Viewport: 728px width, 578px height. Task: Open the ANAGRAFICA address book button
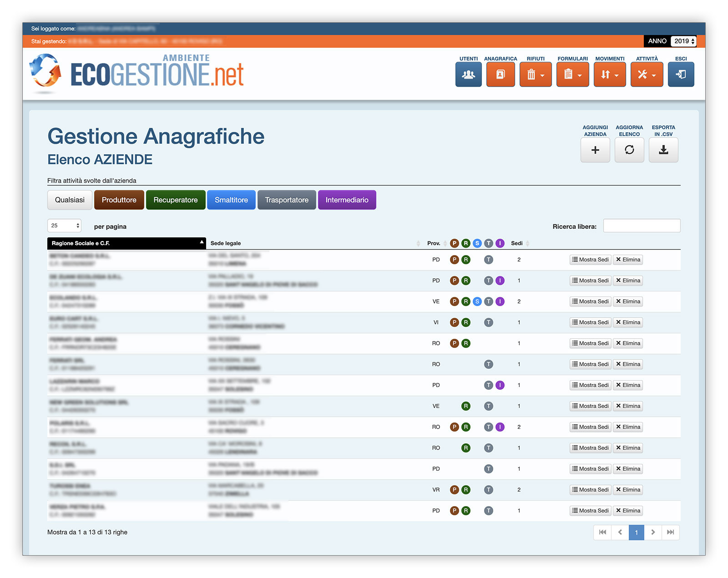pyautogui.click(x=500, y=74)
